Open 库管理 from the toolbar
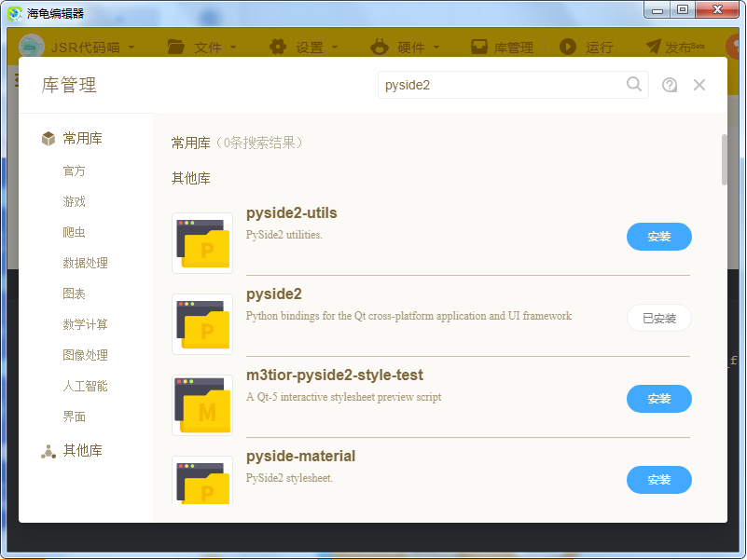Viewport: 747px width, 560px height. pos(514,48)
